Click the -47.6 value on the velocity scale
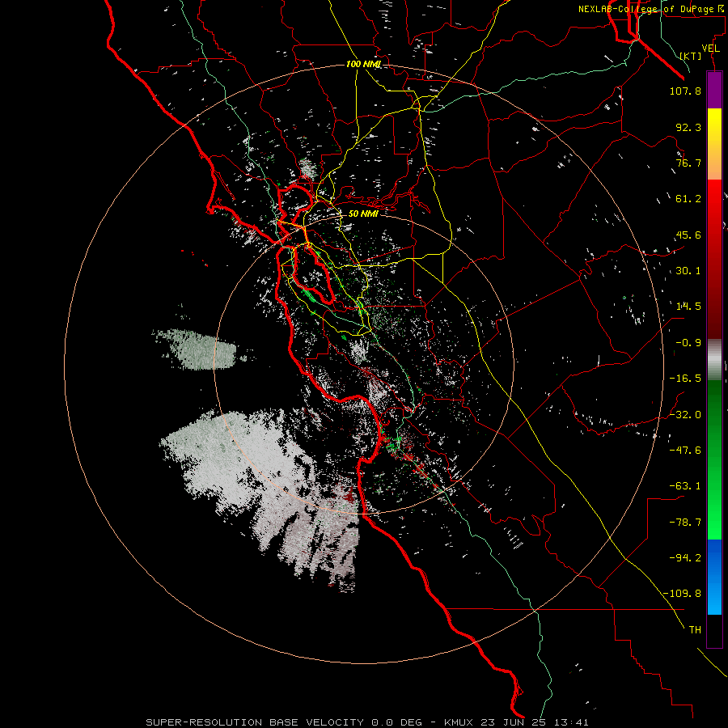The height and width of the screenshot is (728, 728). pyautogui.click(x=685, y=451)
